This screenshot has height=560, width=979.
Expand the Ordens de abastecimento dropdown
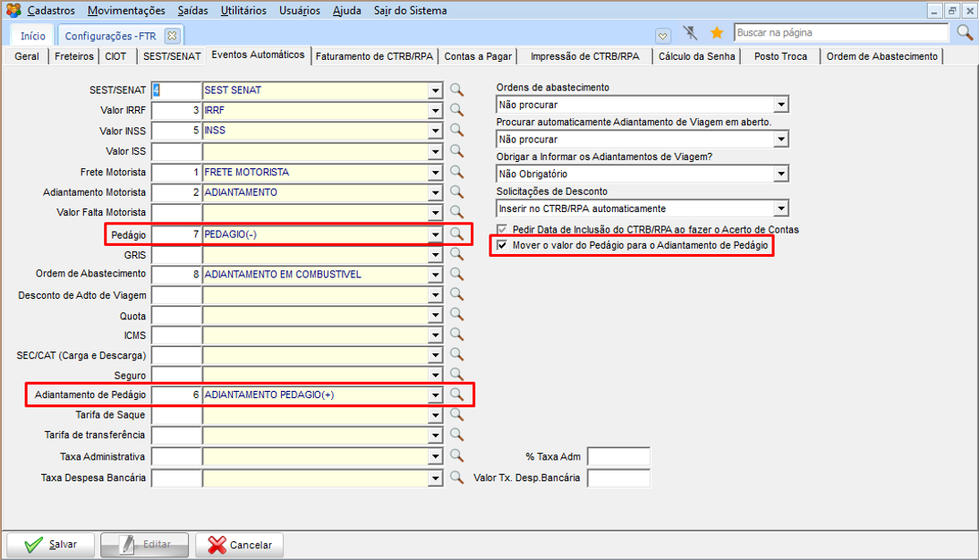(x=781, y=105)
